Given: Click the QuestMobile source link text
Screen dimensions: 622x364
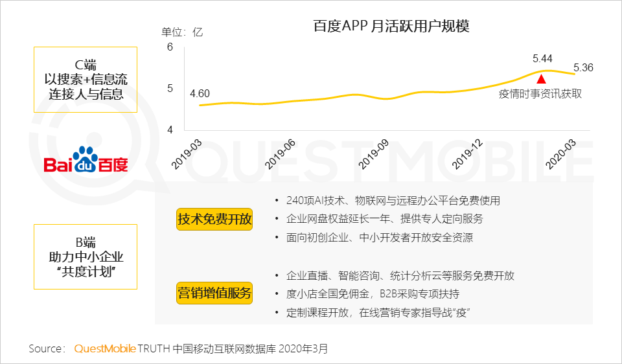Looking at the screenshot, I should [x=105, y=348].
